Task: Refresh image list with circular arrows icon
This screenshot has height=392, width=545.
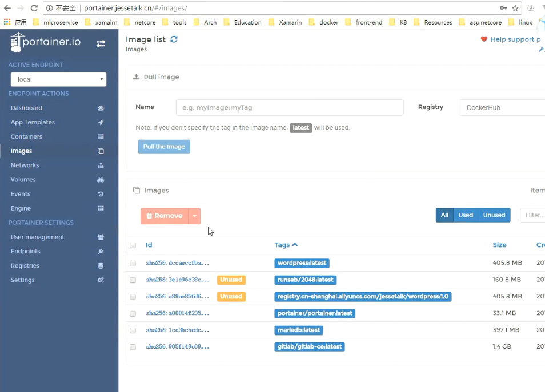Action: (174, 39)
